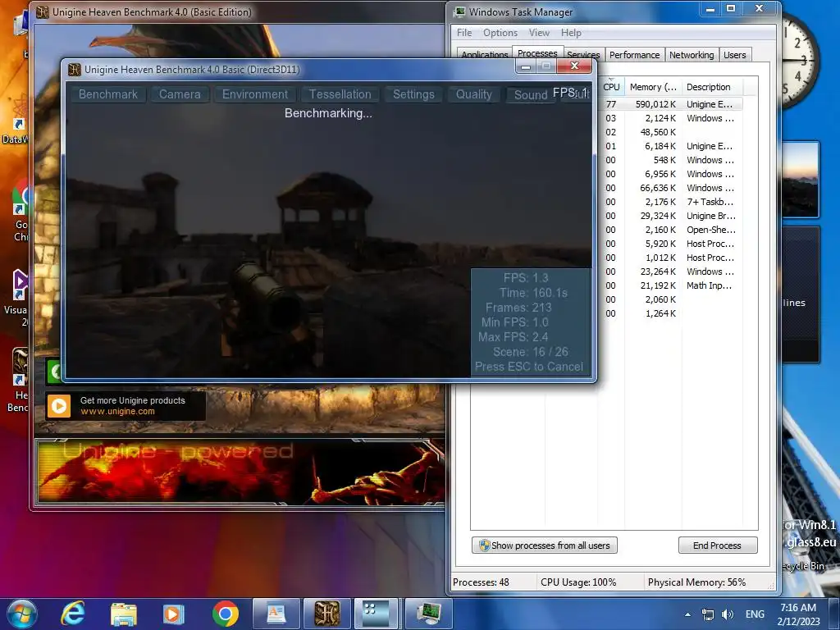Open Task Manager Help menu
The width and height of the screenshot is (840, 630).
coord(571,33)
